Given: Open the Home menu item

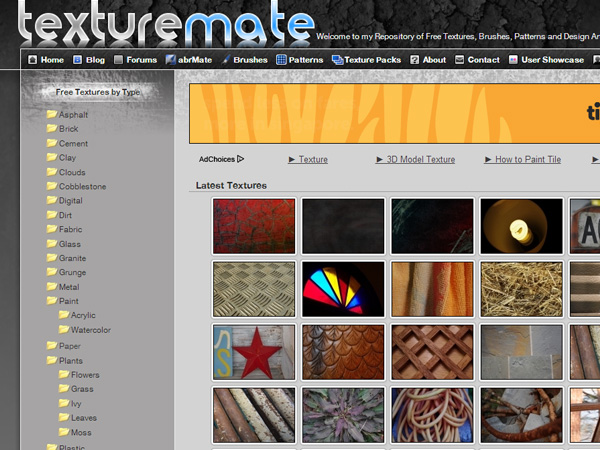Looking at the screenshot, I should 52,60.
